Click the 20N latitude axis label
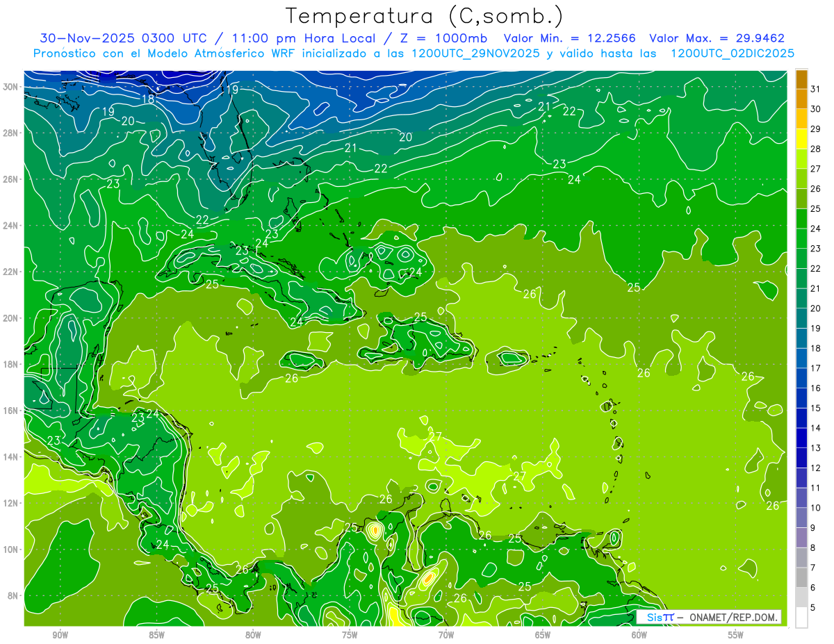 coord(12,318)
